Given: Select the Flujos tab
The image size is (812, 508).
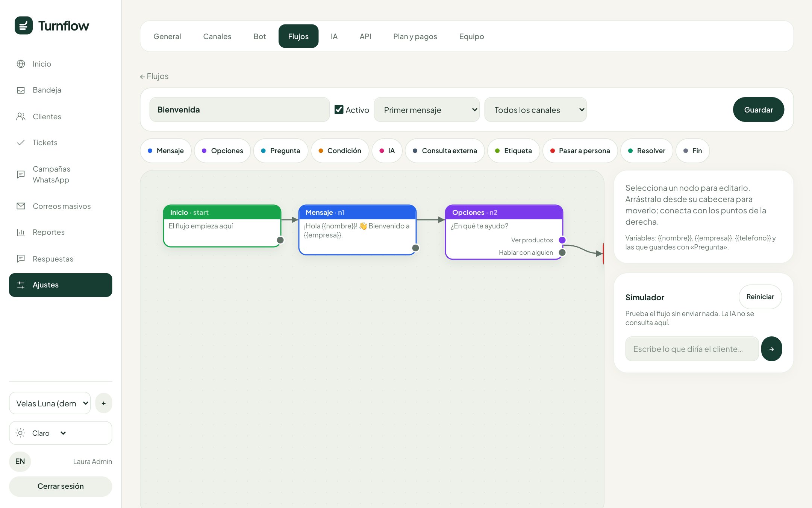Looking at the screenshot, I should [x=298, y=37].
